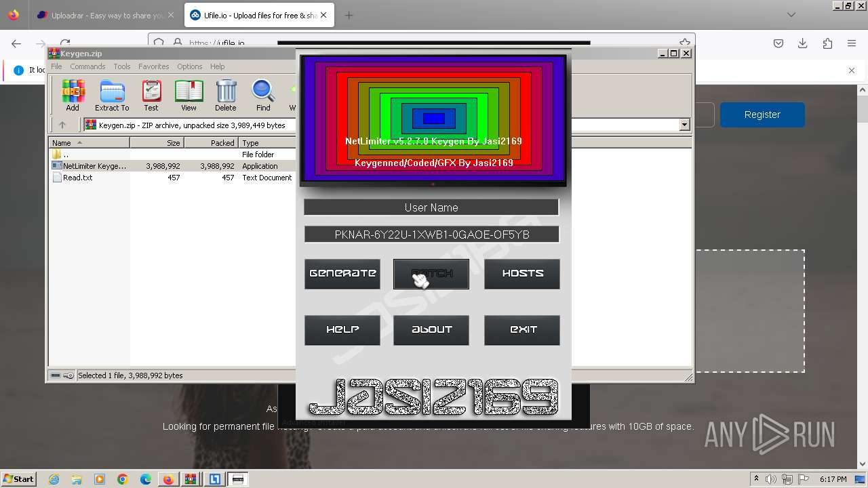868x488 pixels.
Task: Open the Tools menu in WinRAR
Action: pos(122,66)
